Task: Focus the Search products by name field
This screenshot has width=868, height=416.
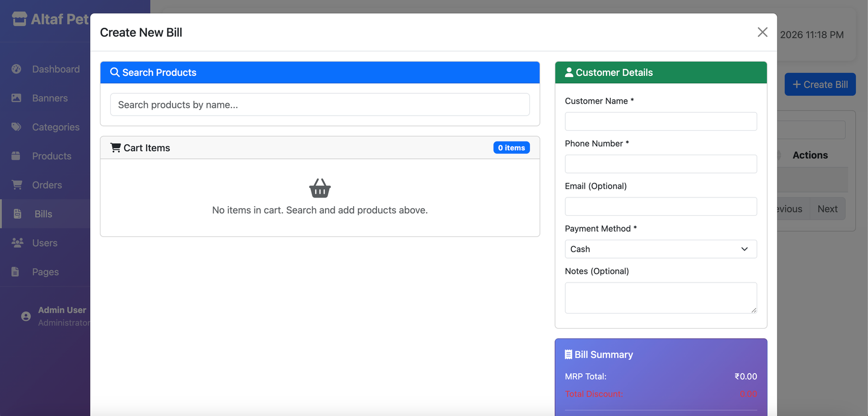Action: tap(320, 105)
